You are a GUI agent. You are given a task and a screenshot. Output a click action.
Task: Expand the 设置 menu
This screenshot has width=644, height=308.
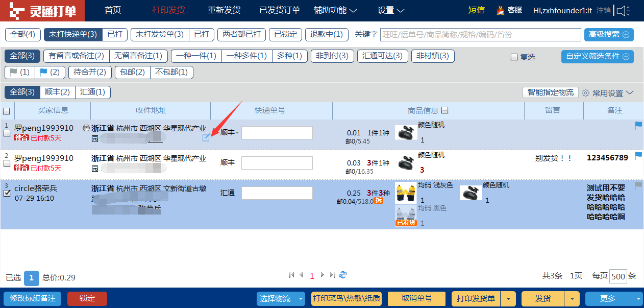pos(391,10)
